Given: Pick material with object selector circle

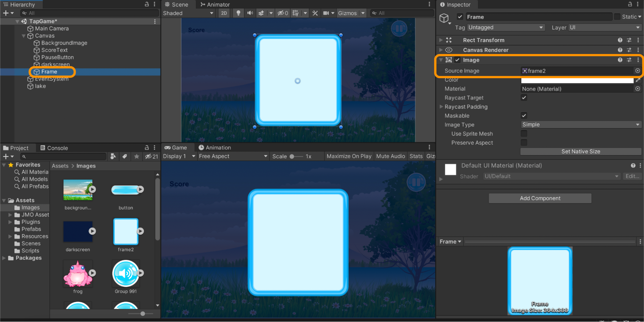Looking at the screenshot, I should click(638, 88).
